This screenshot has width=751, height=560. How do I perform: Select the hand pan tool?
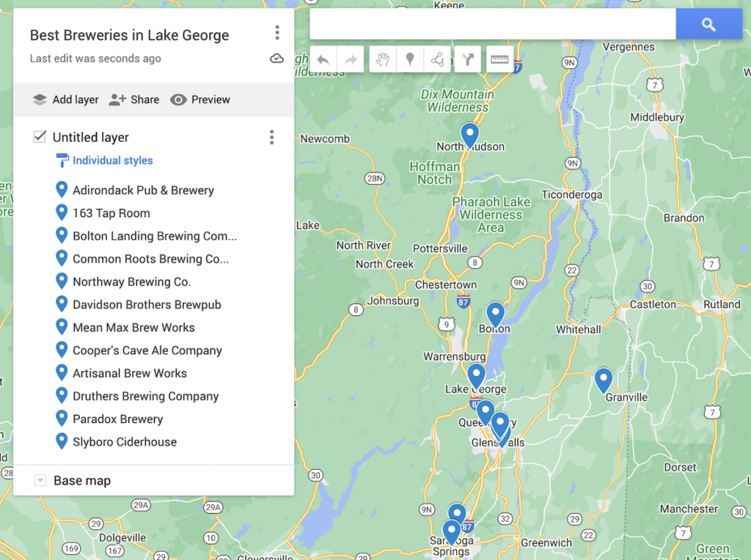coord(383,59)
